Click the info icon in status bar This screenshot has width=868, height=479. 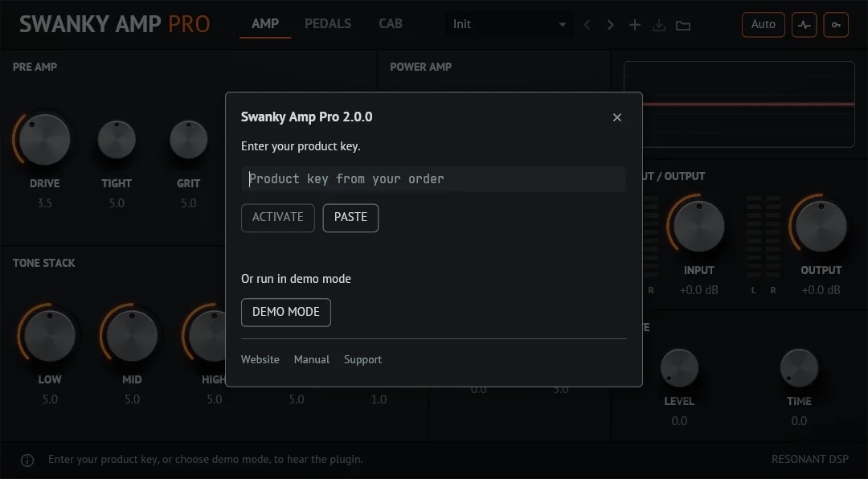pos(27,461)
